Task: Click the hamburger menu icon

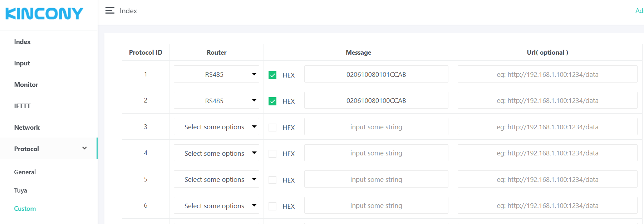Action: coord(110,11)
